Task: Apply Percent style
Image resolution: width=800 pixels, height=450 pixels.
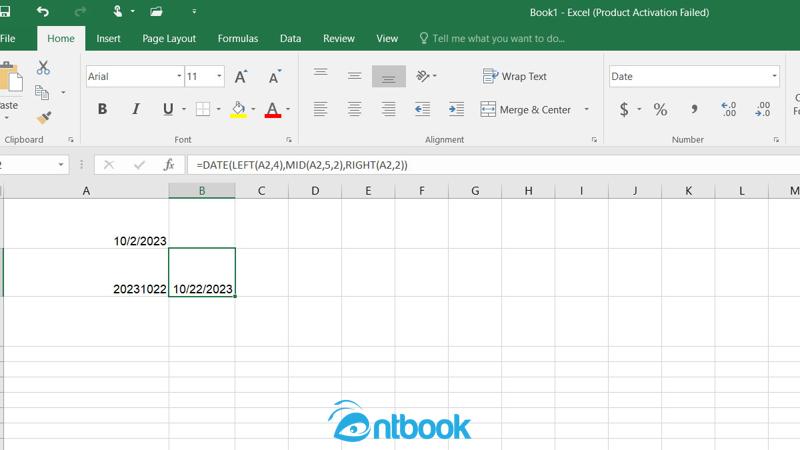Action: point(660,109)
